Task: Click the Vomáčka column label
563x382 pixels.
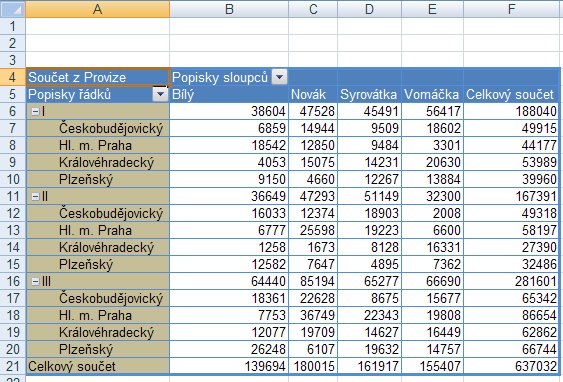Action: pyautogui.click(x=432, y=94)
